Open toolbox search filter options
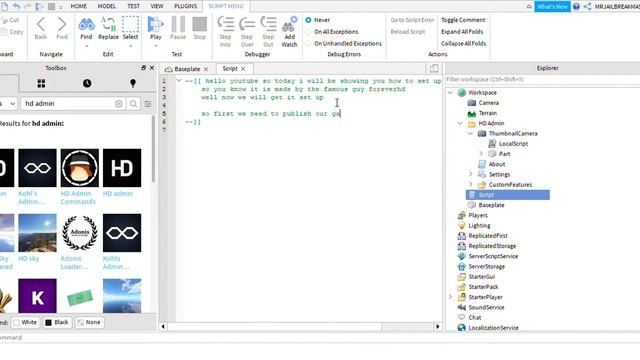Viewport: 640px width, 360px height. (x=148, y=104)
